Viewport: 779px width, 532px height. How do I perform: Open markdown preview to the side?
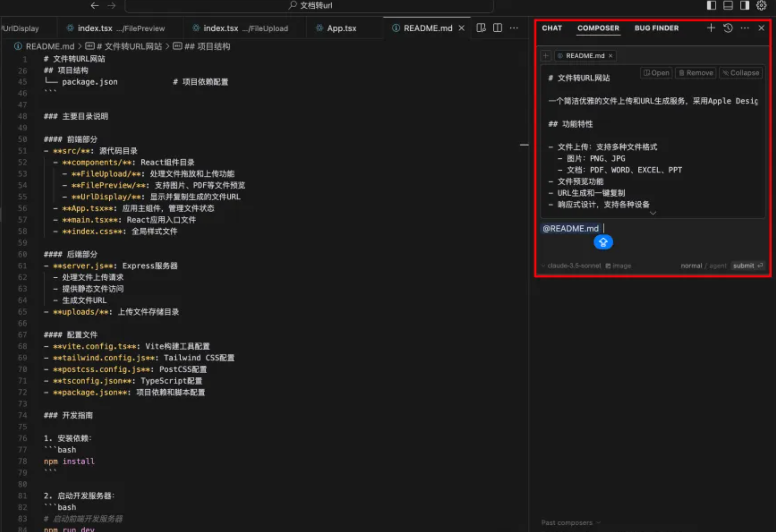click(481, 28)
